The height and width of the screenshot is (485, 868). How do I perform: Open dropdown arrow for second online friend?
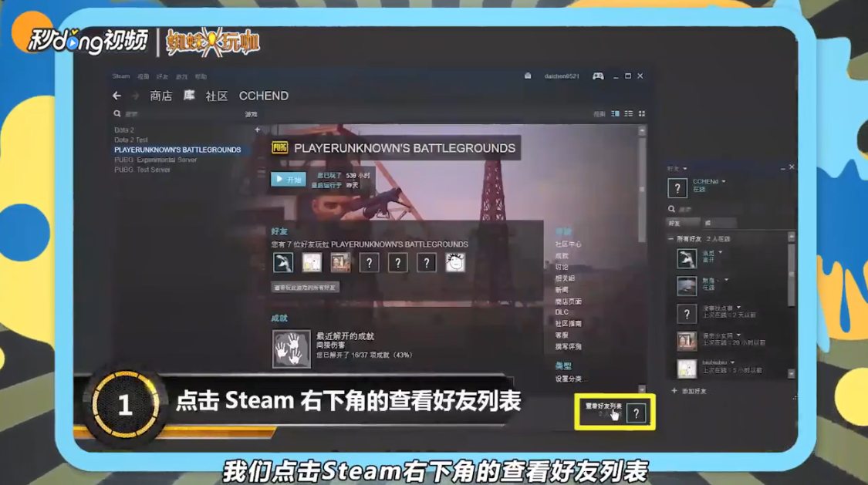click(x=726, y=280)
